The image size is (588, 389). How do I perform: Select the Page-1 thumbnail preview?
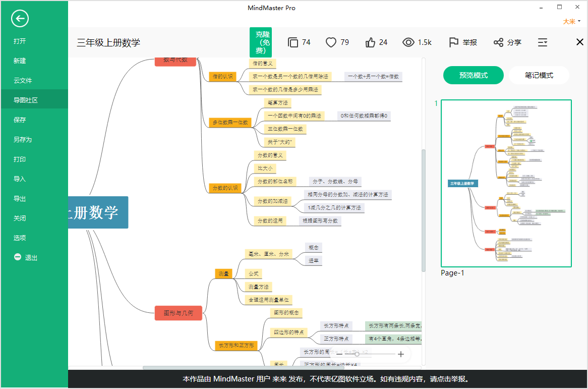point(506,184)
